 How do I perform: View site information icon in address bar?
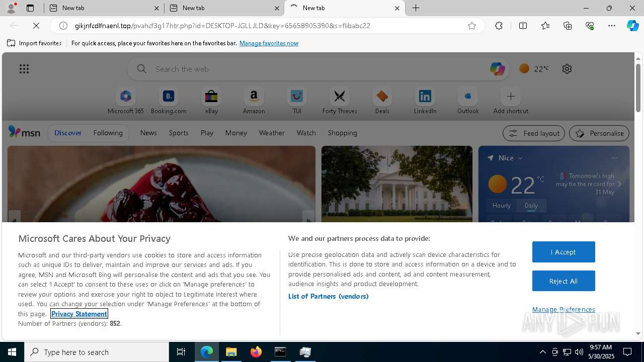coord(63,26)
